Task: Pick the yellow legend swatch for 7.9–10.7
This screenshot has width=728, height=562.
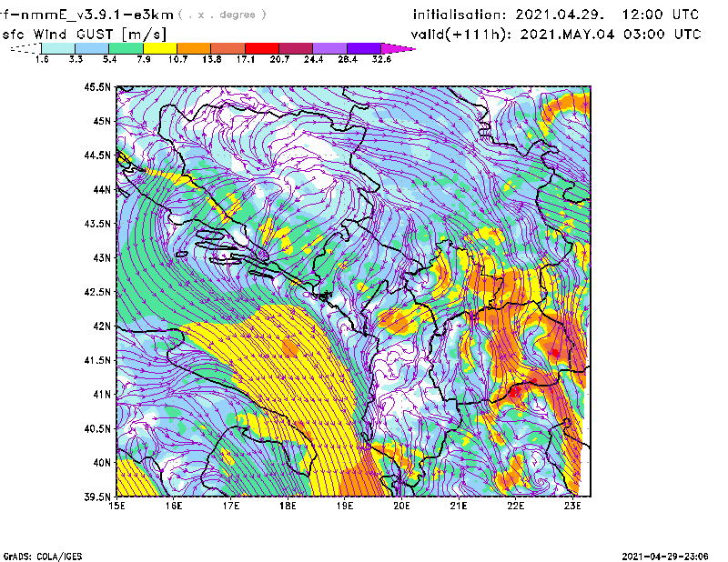Action: pos(160,48)
